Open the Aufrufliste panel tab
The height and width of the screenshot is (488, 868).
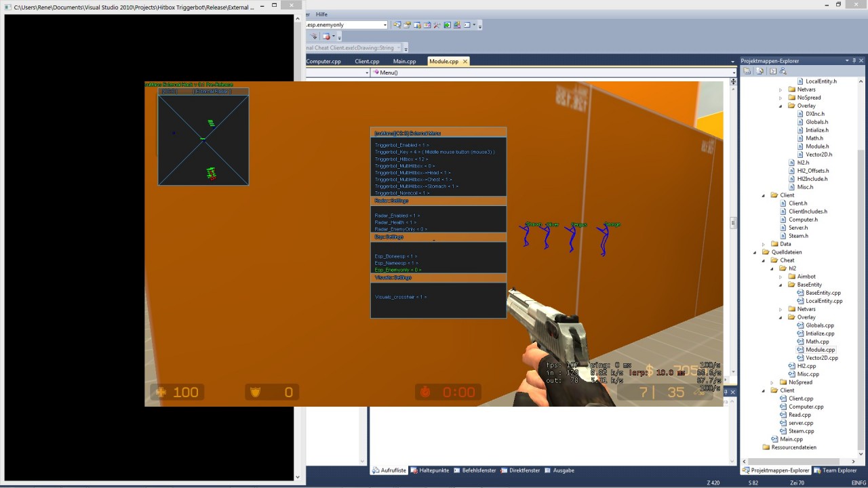pos(389,470)
